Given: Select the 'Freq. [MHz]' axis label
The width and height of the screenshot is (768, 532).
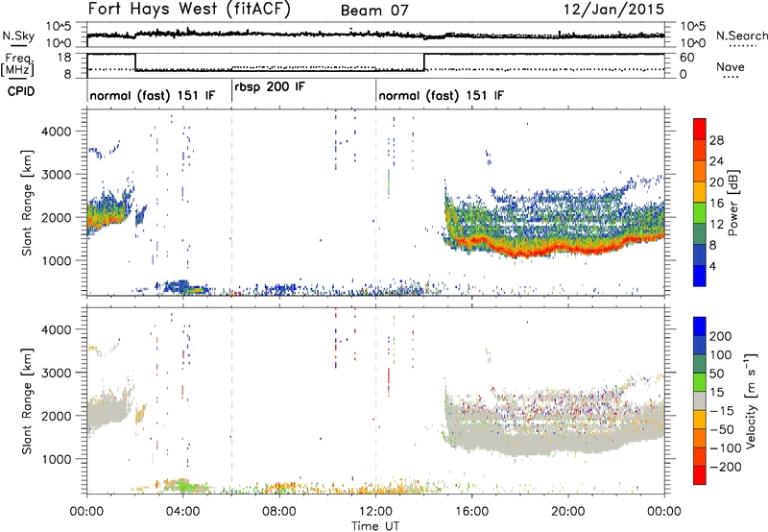Looking at the screenshot, I should click(x=18, y=64).
